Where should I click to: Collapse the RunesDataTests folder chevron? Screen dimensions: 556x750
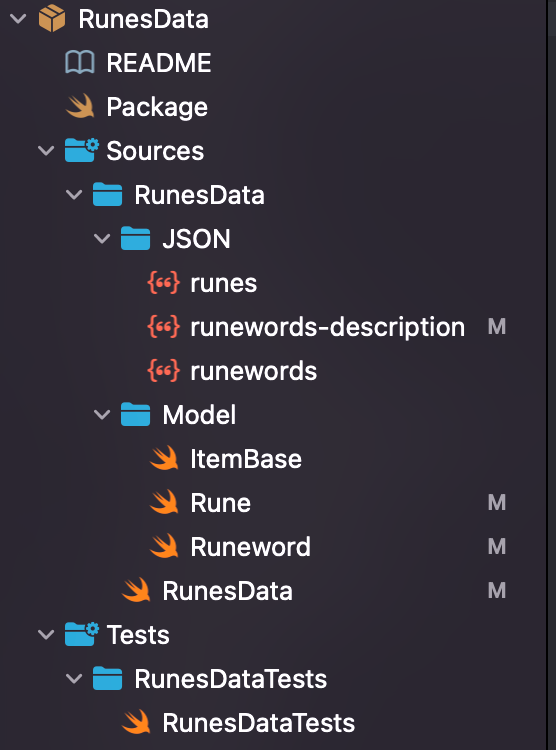(x=74, y=679)
